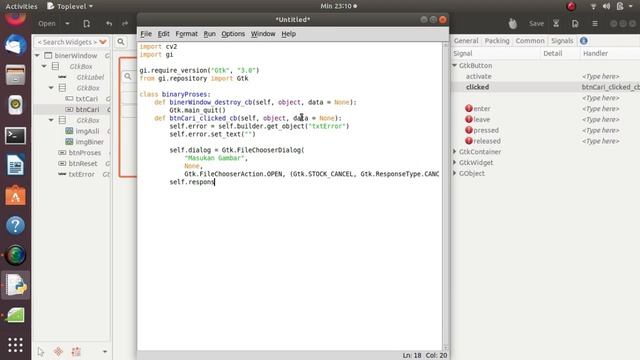The image size is (640, 360).
Task: Open Thunderbird mail from the dock
Action: (x=15, y=44)
